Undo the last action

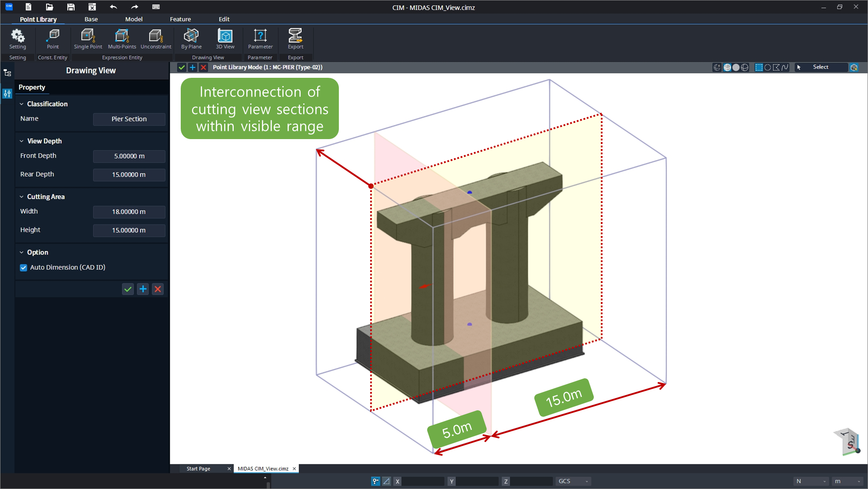tap(113, 7)
